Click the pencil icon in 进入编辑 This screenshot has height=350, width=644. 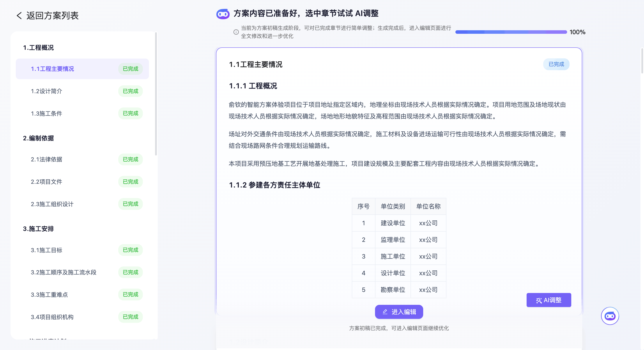pyautogui.click(x=385, y=312)
